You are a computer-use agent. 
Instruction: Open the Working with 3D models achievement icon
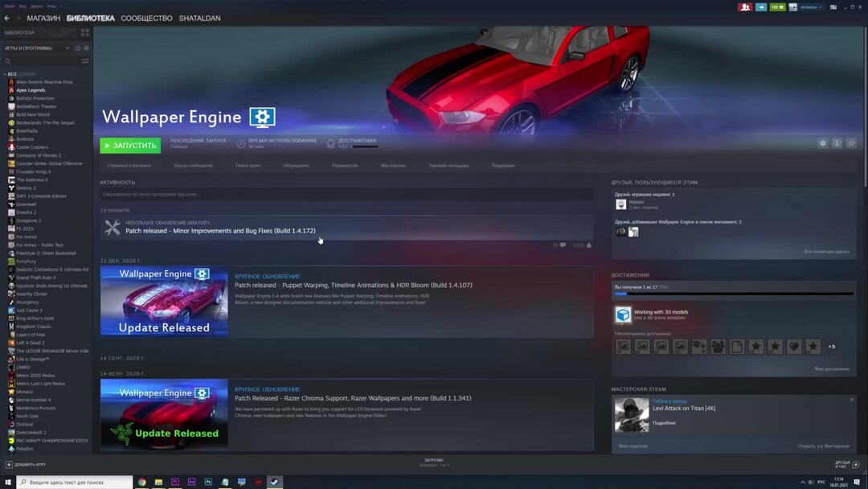pos(624,314)
